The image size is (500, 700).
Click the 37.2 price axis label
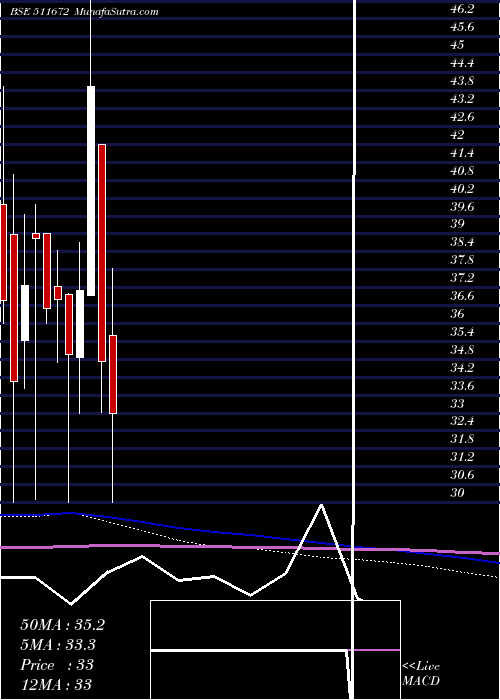pos(462,278)
